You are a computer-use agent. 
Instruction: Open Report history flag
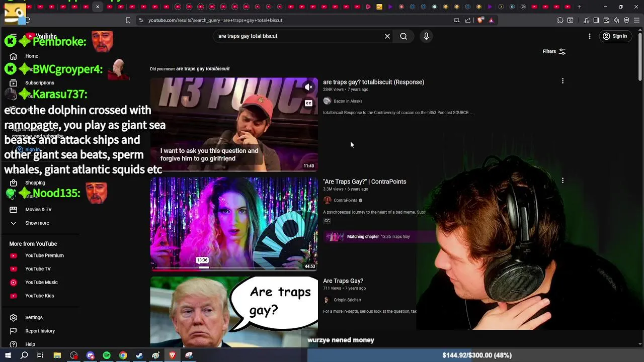(x=14, y=331)
